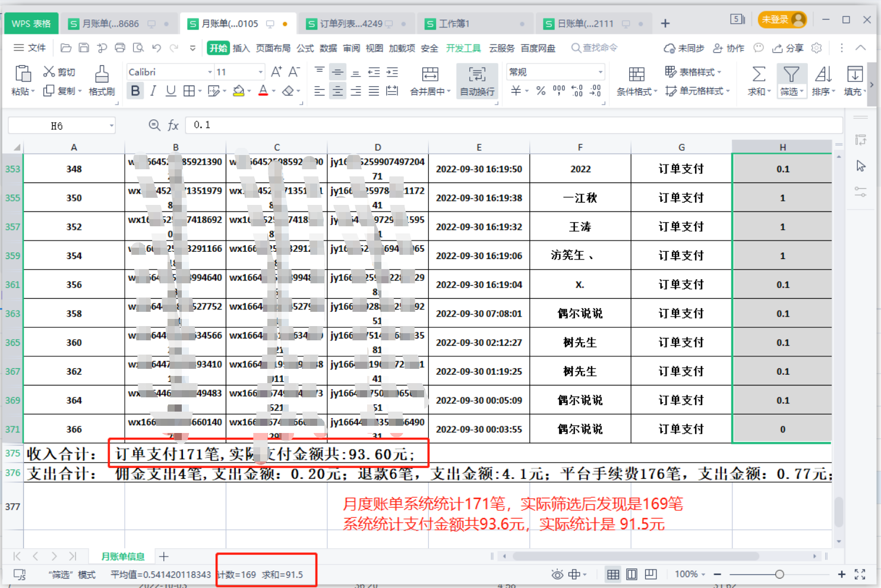Screen dimensions: 881x588
Task: Open the font size dropdown showing 11
Action: pyautogui.click(x=260, y=72)
